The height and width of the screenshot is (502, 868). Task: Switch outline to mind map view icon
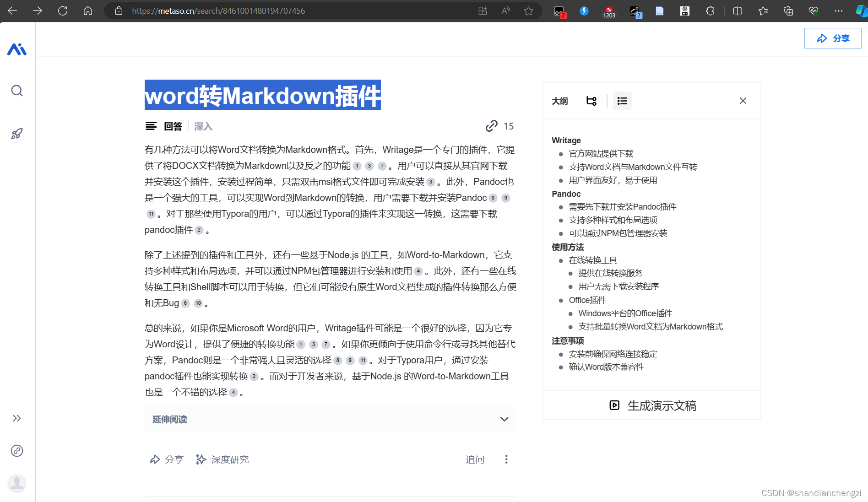(x=591, y=101)
